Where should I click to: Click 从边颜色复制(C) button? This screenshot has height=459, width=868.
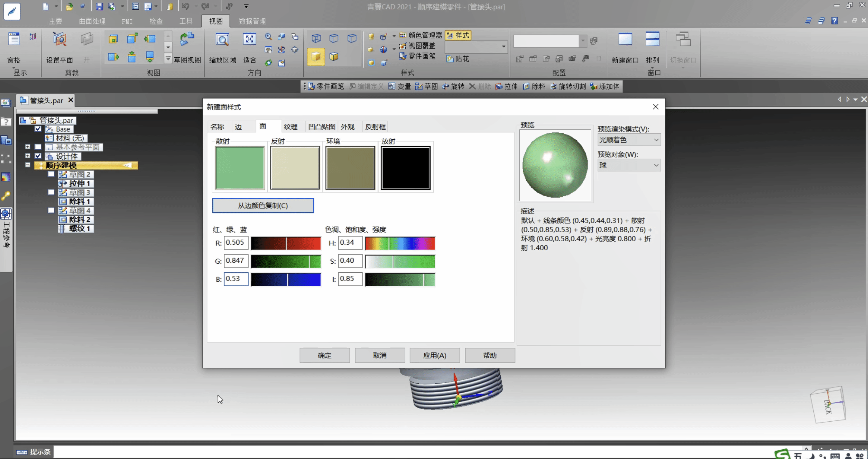click(x=263, y=206)
